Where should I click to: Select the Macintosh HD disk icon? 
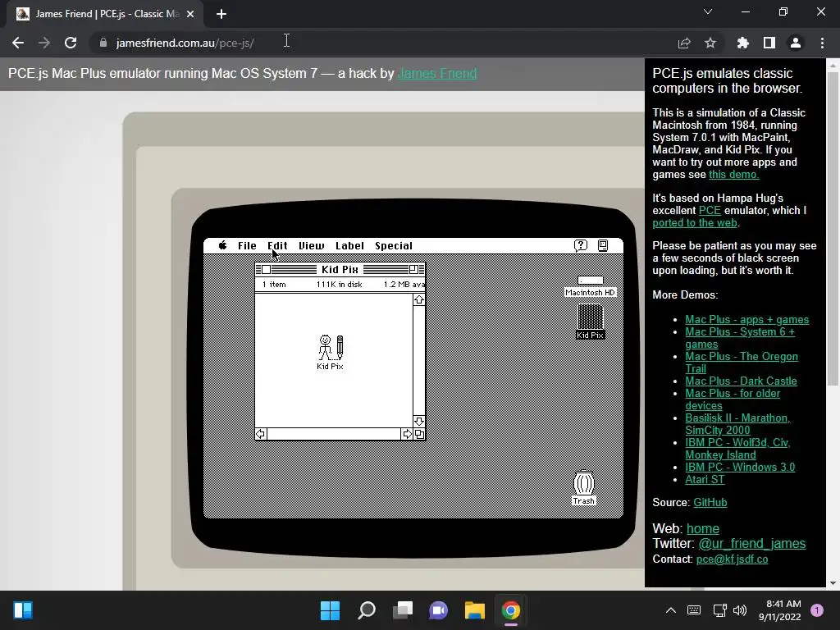tap(590, 286)
